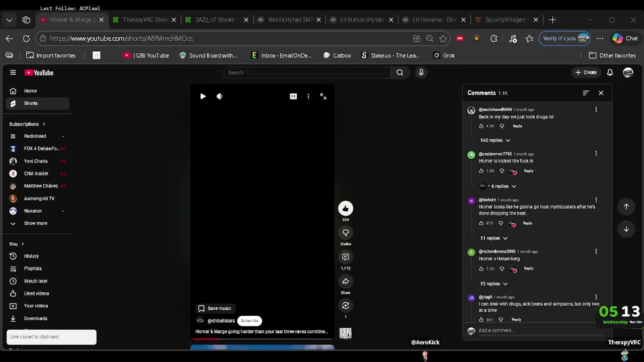Open the Radiohead subscription
Image resolution: width=644 pixels, height=362 pixels.
38,136
